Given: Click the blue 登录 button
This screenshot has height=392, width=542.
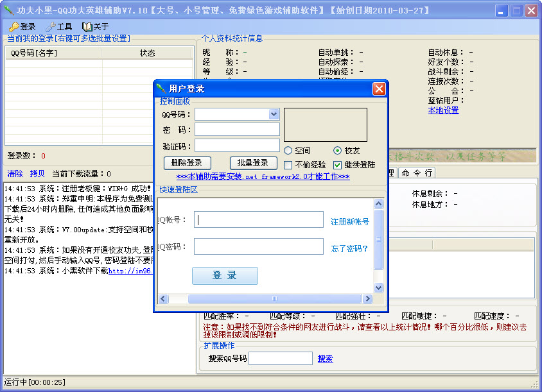Looking at the screenshot, I should click(225, 276).
